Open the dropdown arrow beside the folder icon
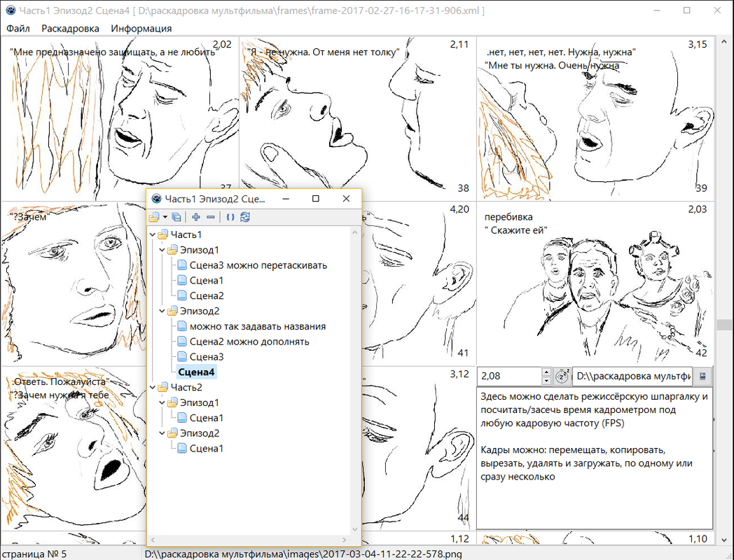 [x=165, y=217]
